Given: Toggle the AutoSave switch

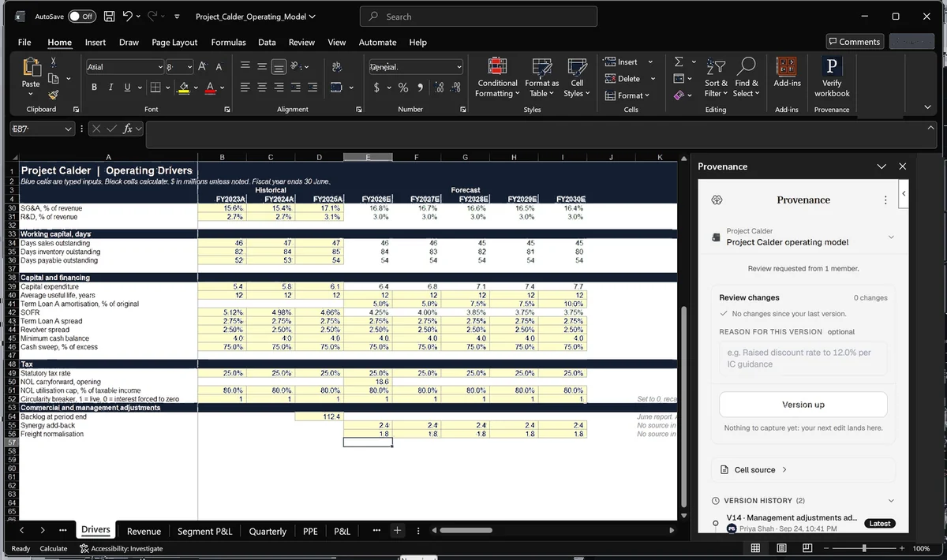Looking at the screenshot, I should [82, 16].
